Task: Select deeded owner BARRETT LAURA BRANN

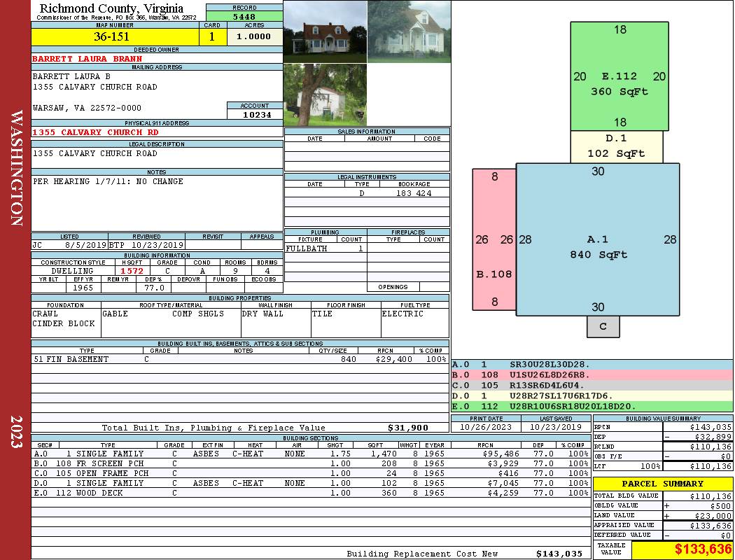Action: 87,59
